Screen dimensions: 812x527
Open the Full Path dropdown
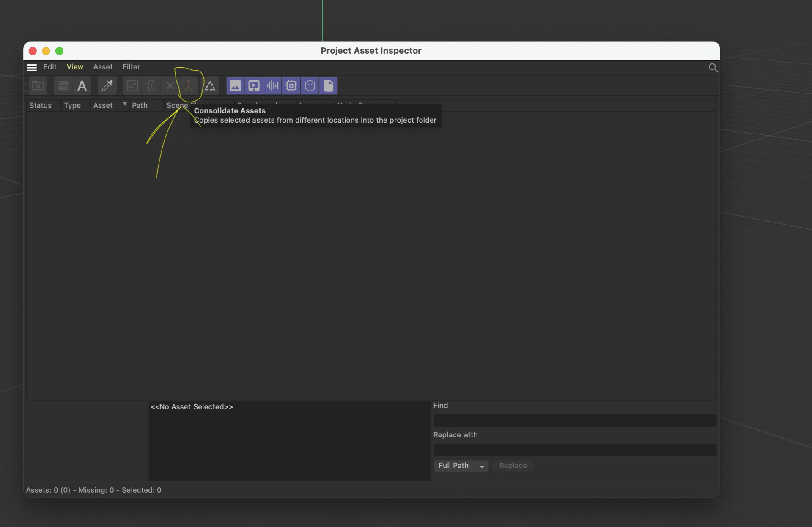[461, 466]
